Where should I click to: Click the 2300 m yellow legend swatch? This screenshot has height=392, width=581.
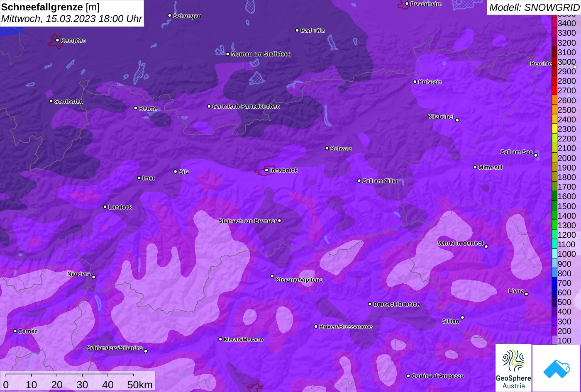coord(554,129)
